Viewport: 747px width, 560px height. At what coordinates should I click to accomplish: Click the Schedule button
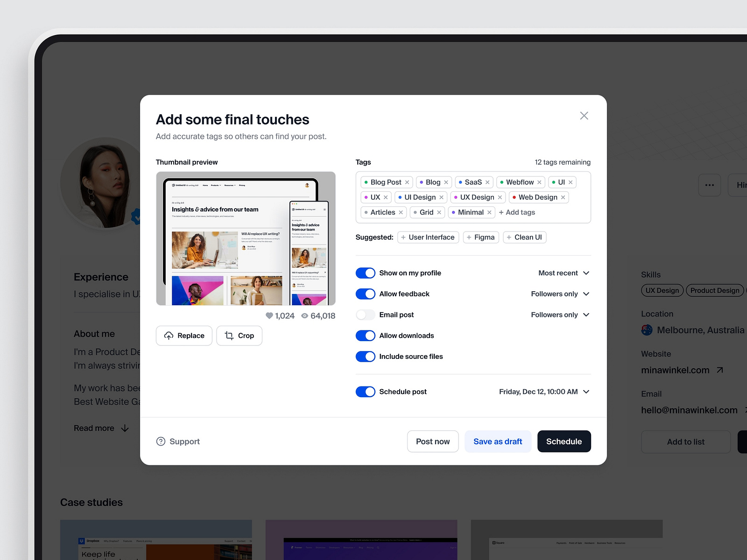click(564, 441)
